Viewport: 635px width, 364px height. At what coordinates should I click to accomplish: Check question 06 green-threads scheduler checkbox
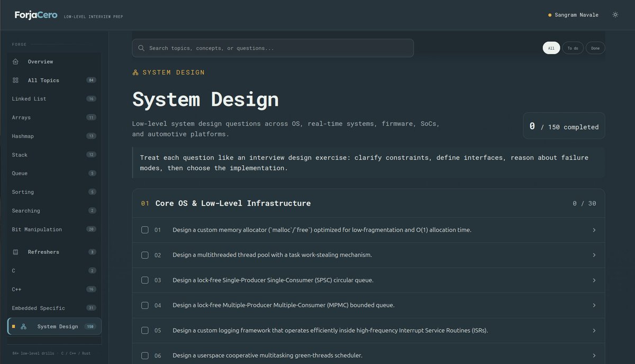[145, 356]
